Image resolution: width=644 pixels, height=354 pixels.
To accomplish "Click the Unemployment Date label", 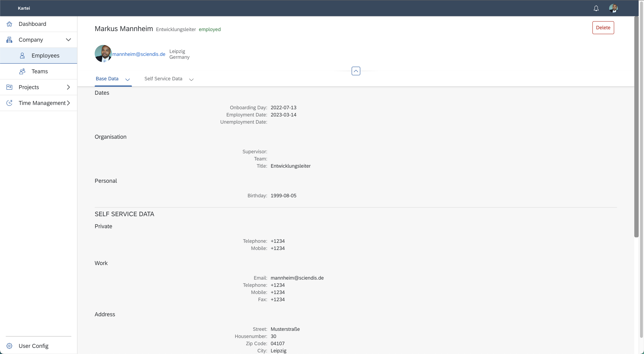I will [x=243, y=122].
